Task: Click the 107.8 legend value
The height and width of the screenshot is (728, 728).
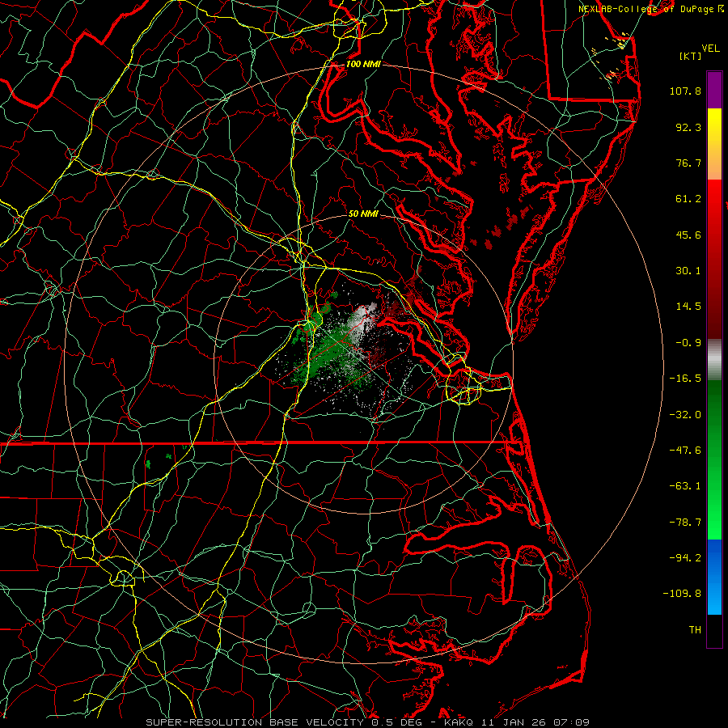Action: click(685, 91)
